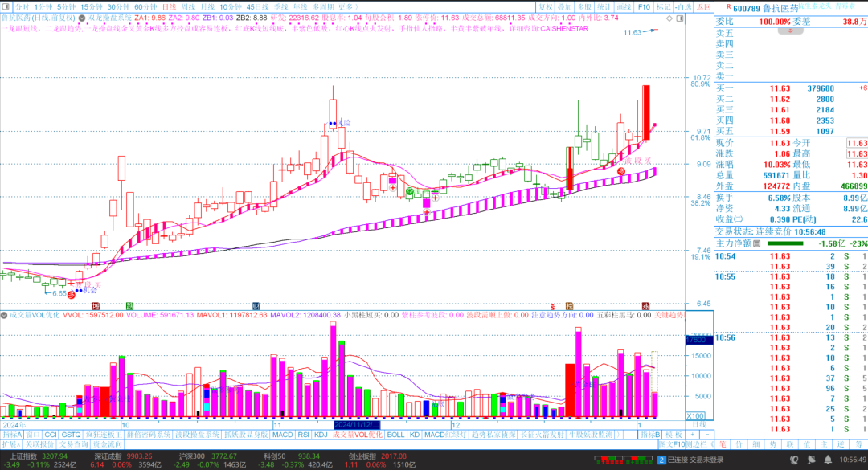This screenshot has width=868, height=470.
Task: Open the 资金流向 tab
Action: click(108, 444)
